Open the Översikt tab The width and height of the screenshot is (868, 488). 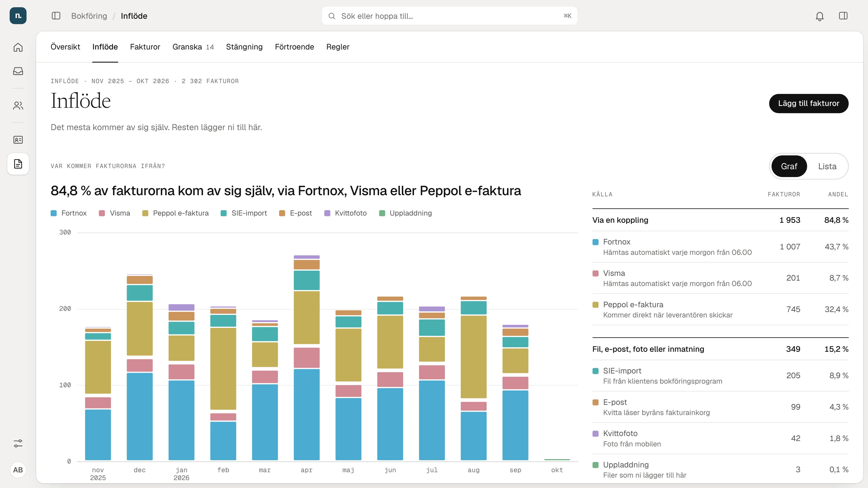[65, 47]
